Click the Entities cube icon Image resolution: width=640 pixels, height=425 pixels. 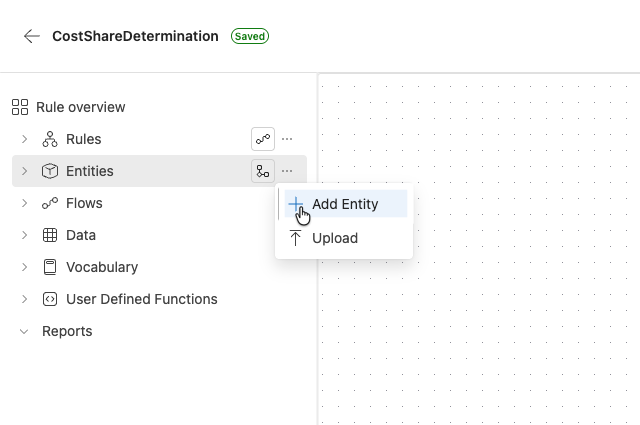click(50, 171)
